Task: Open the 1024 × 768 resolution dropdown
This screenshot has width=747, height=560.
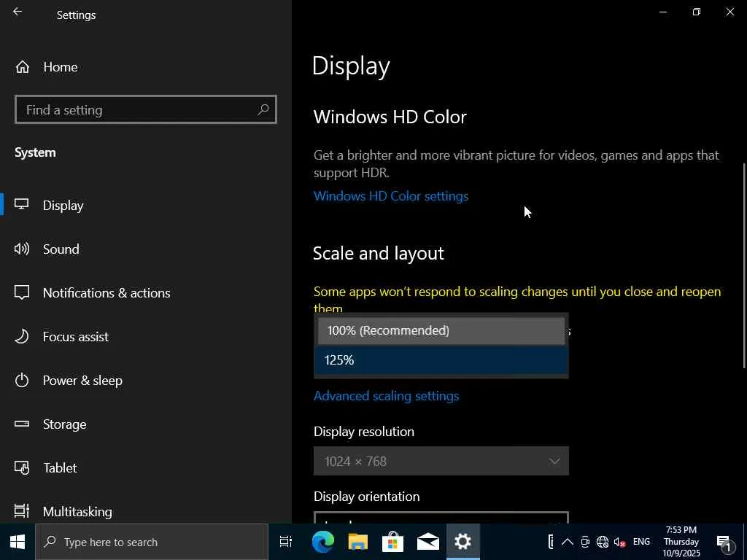Action: [441, 461]
